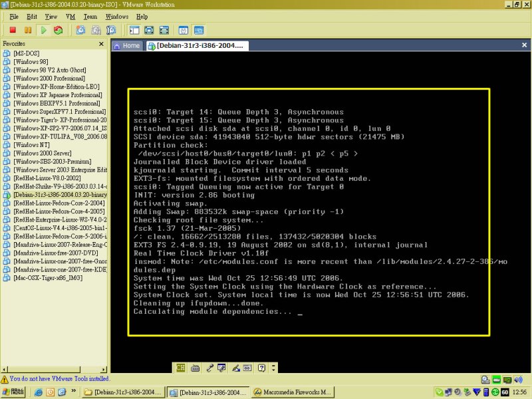Screen dimensions: 532x399
Task: Select [MS-DOS] in Favorites
Action: coord(26,53)
